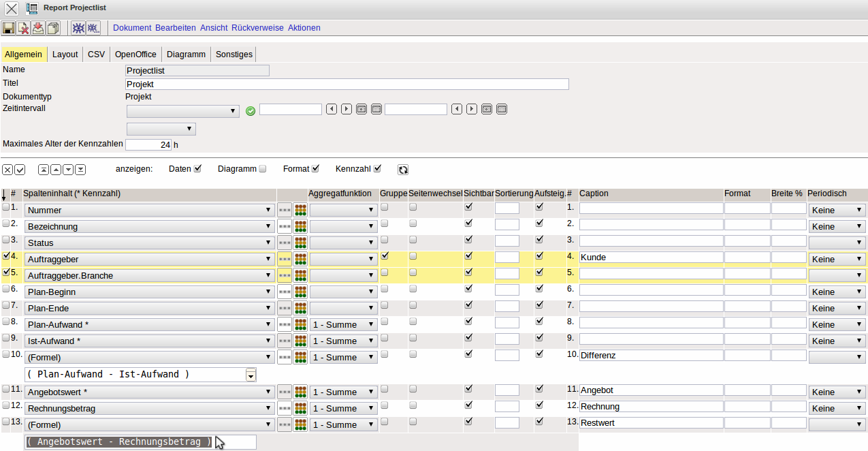Open Aggregatfunktion dropdown for Plan-Aufwand row
Viewport: 868px width, 451px height.
coord(343,325)
